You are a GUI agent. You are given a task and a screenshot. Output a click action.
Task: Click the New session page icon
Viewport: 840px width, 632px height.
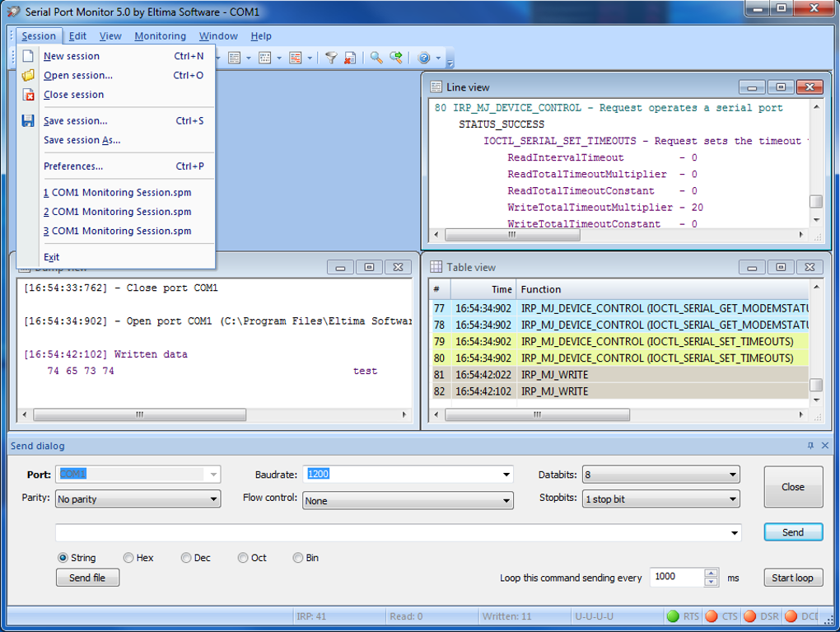tap(28, 56)
